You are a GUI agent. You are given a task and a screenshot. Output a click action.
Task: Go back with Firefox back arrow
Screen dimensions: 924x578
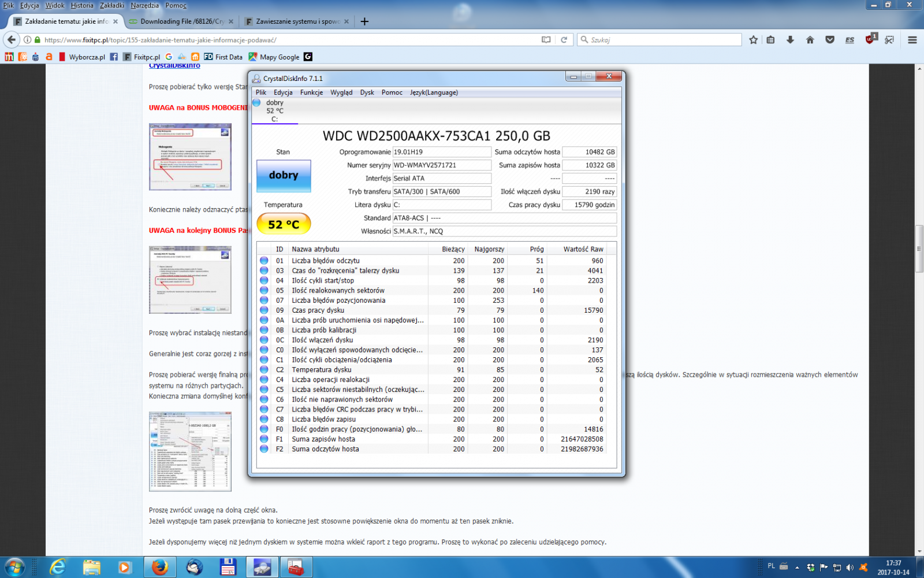click(x=12, y=40)
